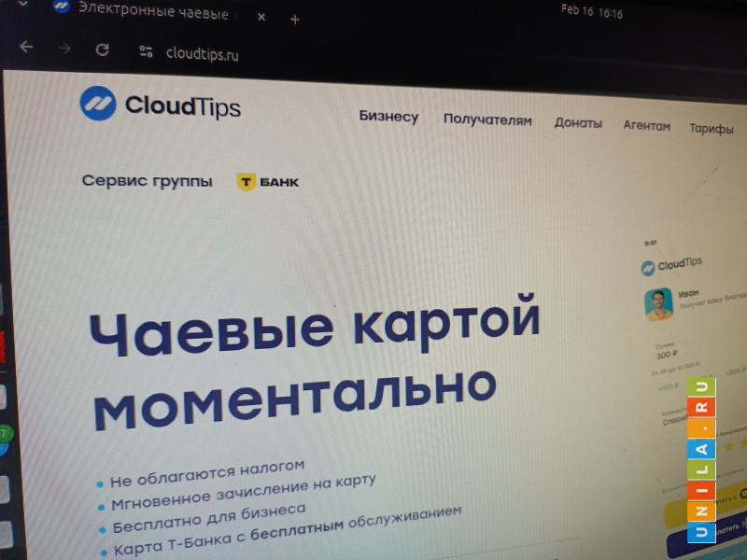
Task: Open the Донаты navigation link
Action: click(578, 123)
